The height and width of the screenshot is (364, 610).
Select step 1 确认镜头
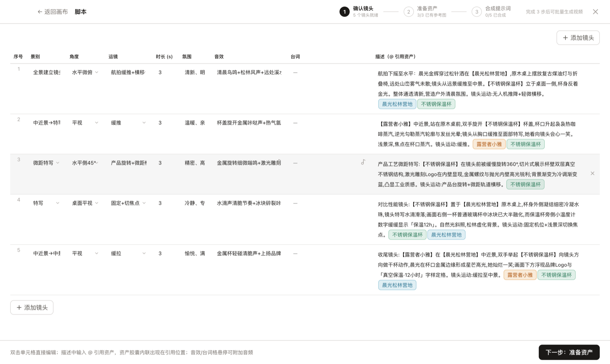(359, 12)
